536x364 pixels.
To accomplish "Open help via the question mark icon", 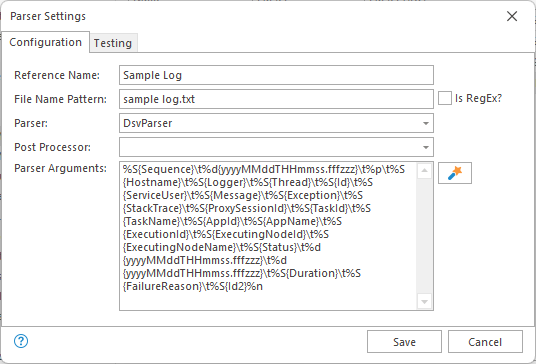I will pos(21,341).
